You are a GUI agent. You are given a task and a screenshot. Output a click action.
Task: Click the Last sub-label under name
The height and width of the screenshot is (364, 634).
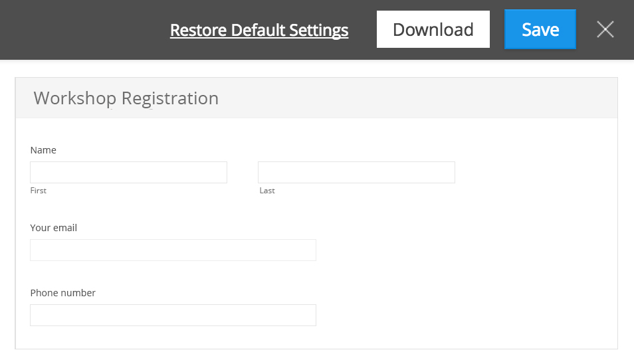267,191
